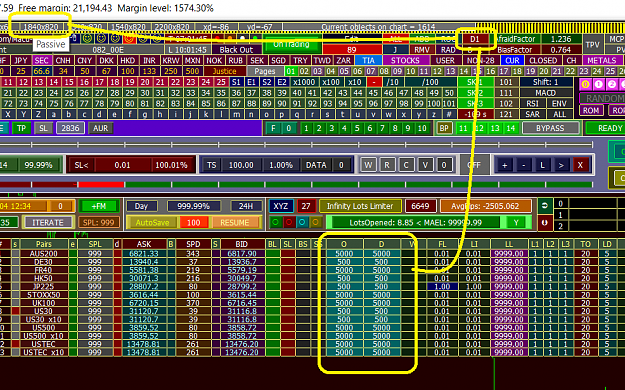Select the CLOSED tab
625x390 pixels.
[x=543, y=60]
